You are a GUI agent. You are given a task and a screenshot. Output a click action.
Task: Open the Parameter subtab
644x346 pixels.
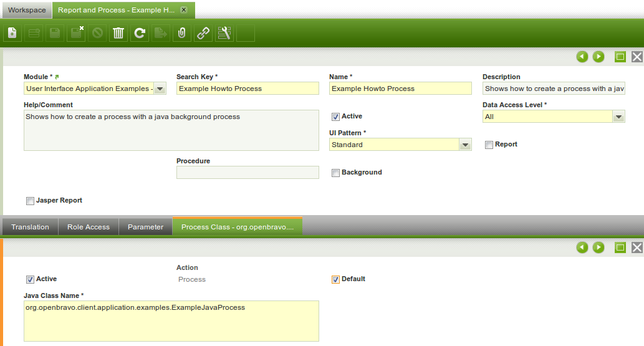[x=145, y=227]
